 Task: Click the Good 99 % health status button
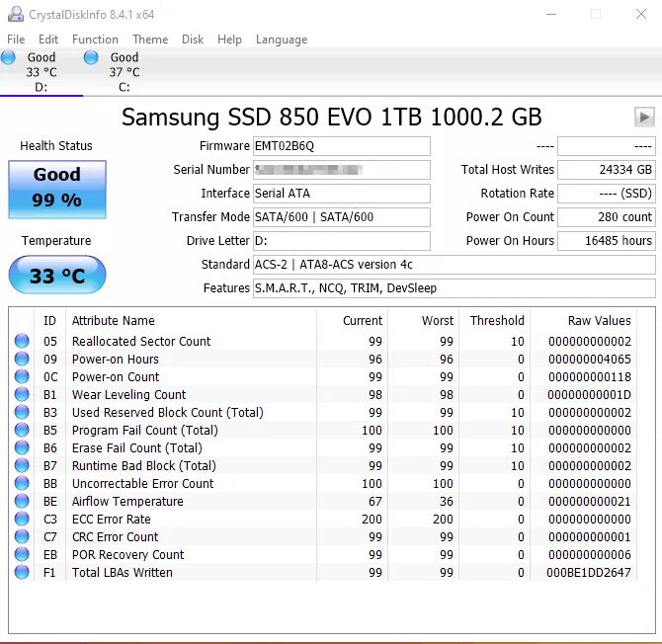click(57, 190)
